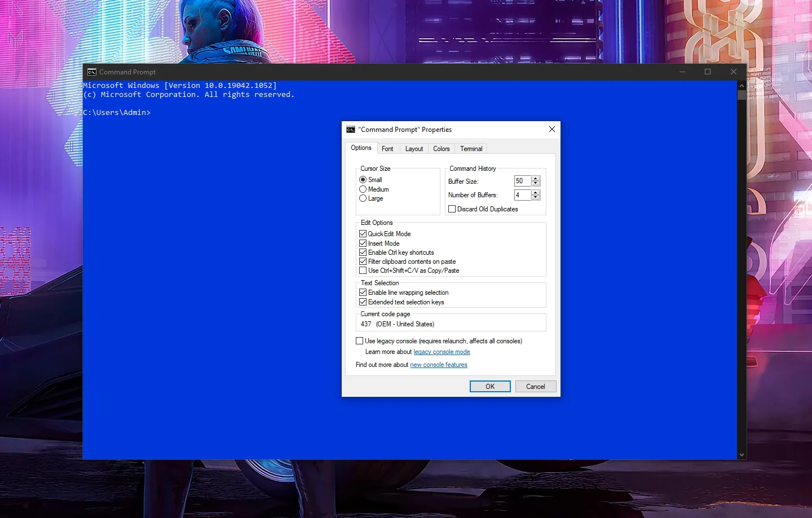This screenshot has width=812, height=518.
Task: Close the Command Prompt window
Action: 734,72
